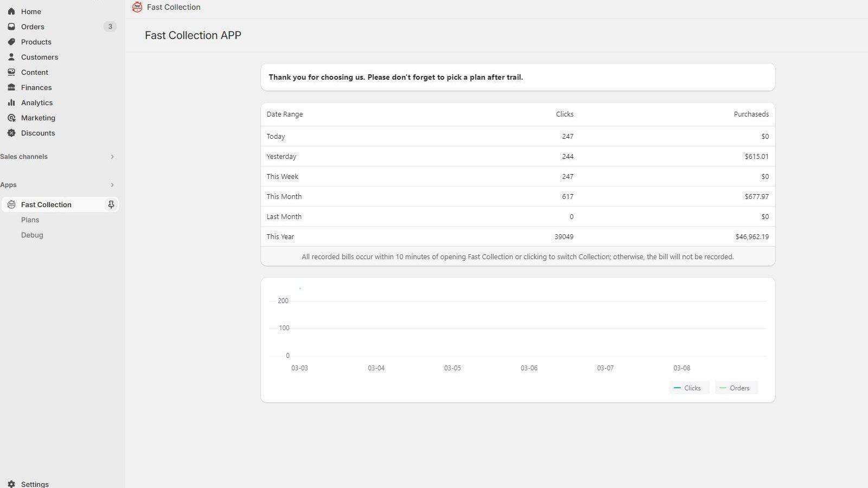This screenshot has height=488, width=868.
Task: Unpin the Fast Collection app
Action: (x=111, y=204)
